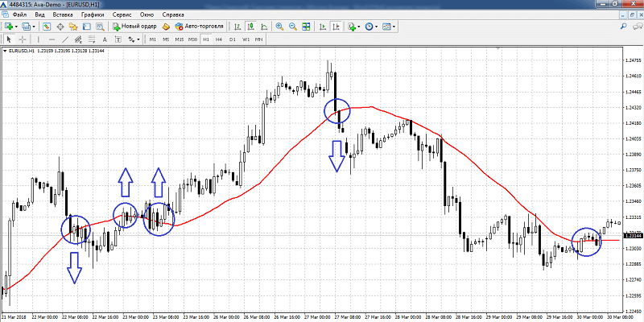
Task: Open the Tile Windows icon
Action: (306, 27)
